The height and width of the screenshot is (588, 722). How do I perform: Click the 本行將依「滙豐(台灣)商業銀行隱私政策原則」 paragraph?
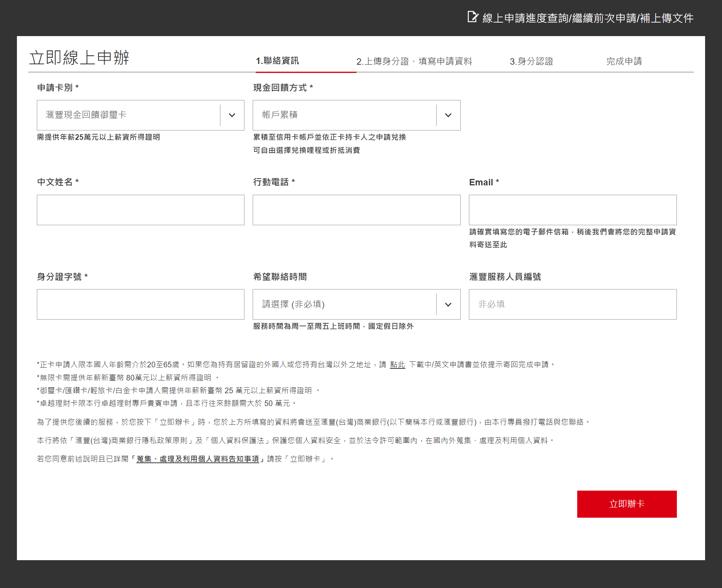(296, 440)
